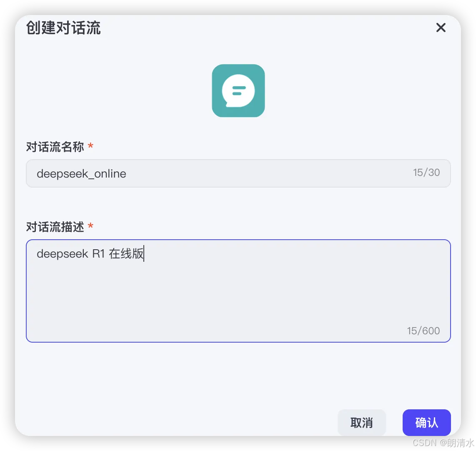Click the empty right side of the name field
The image size is (476, 451).
pyautogui.click(x=267, y=173)
